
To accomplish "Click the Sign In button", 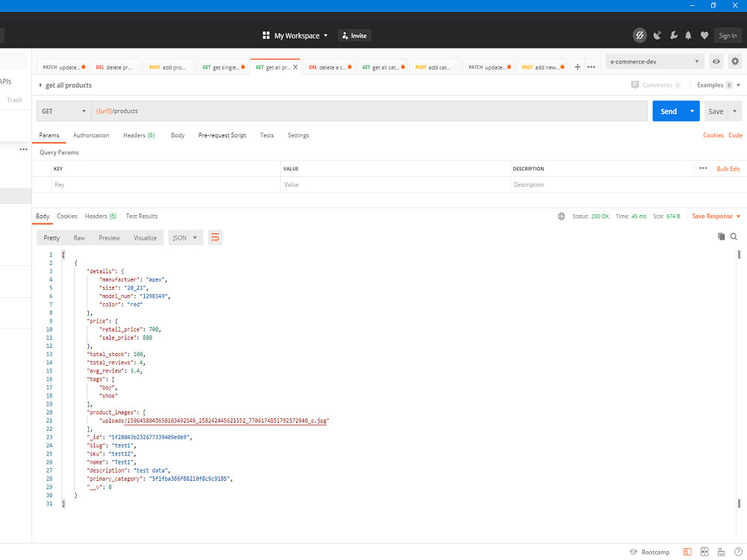I will pyautogui.click(x=728, y=35).
